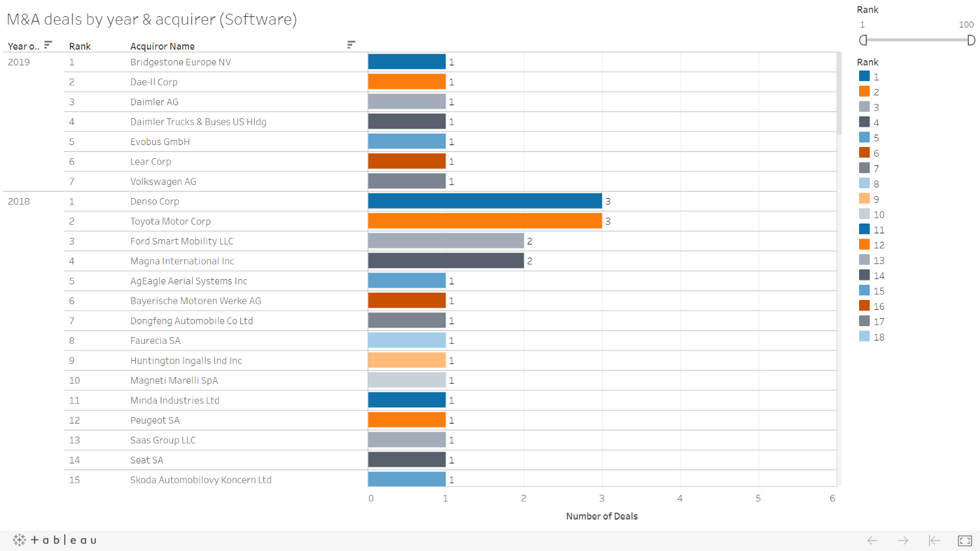
Task: Click legend label 16
Action: [879, 306]
